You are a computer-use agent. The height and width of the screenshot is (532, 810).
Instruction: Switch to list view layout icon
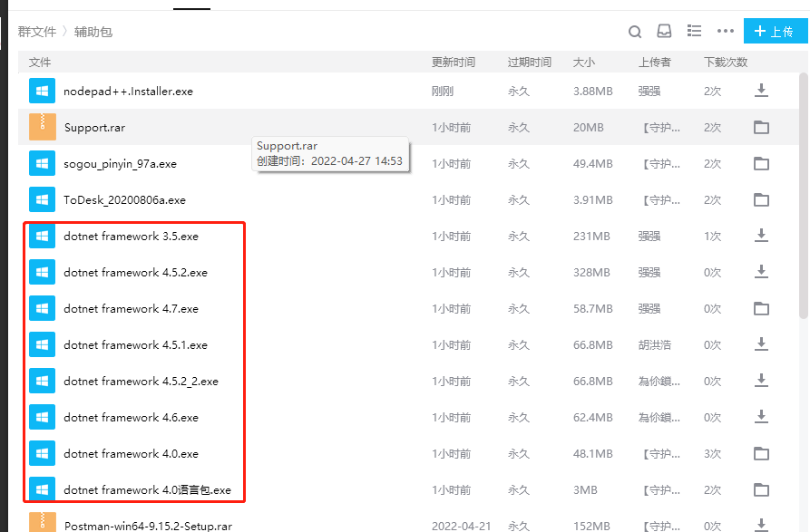pos(694,31)
